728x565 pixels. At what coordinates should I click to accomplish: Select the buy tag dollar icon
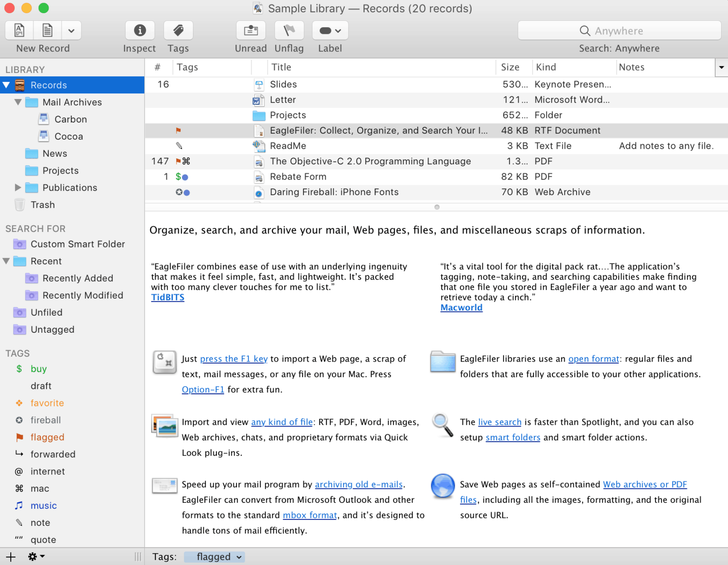tap(19, 369)
